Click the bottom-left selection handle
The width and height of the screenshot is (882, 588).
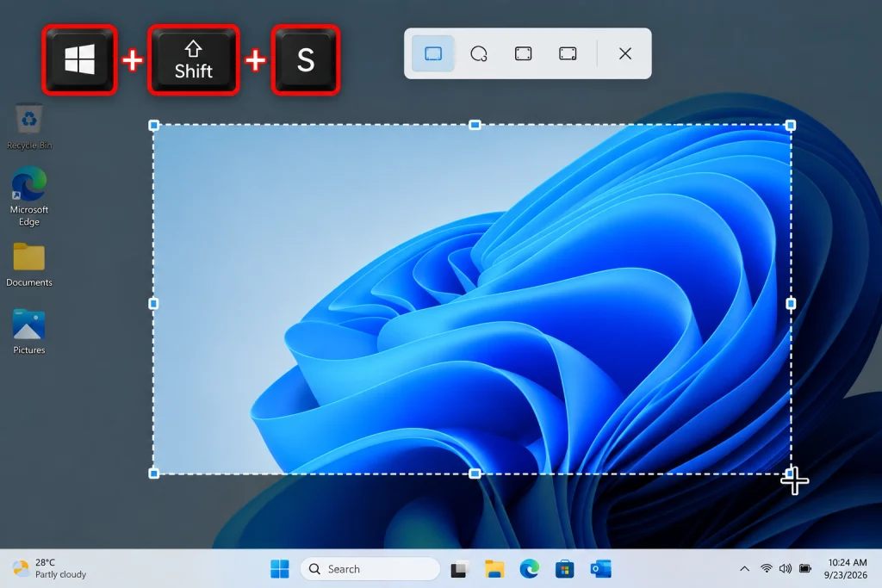(x=153, y=473)
